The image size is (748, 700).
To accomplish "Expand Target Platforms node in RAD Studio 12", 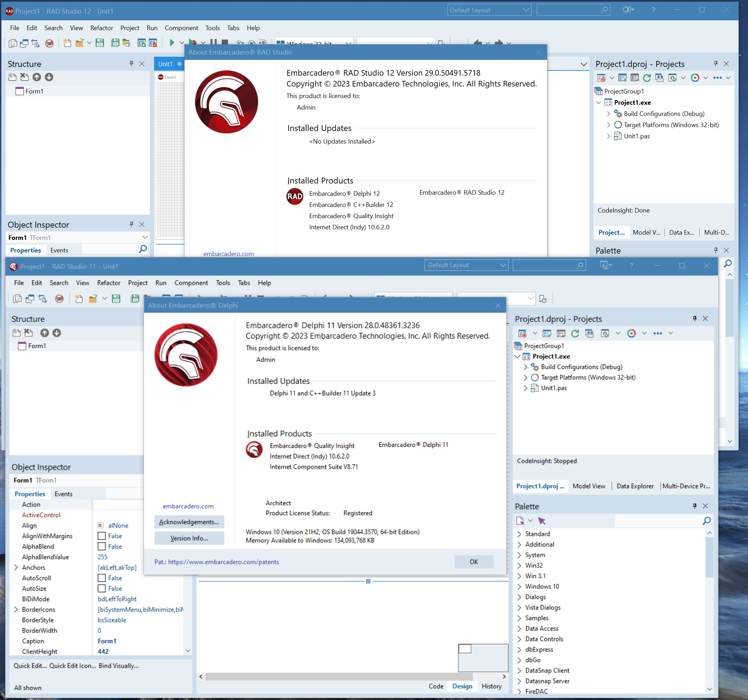I will 608,125.
